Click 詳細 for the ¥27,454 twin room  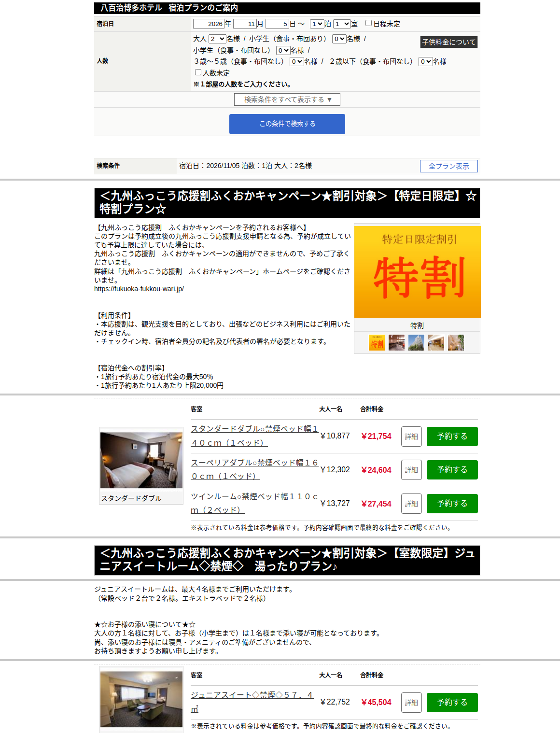click(x=411, y=504)
